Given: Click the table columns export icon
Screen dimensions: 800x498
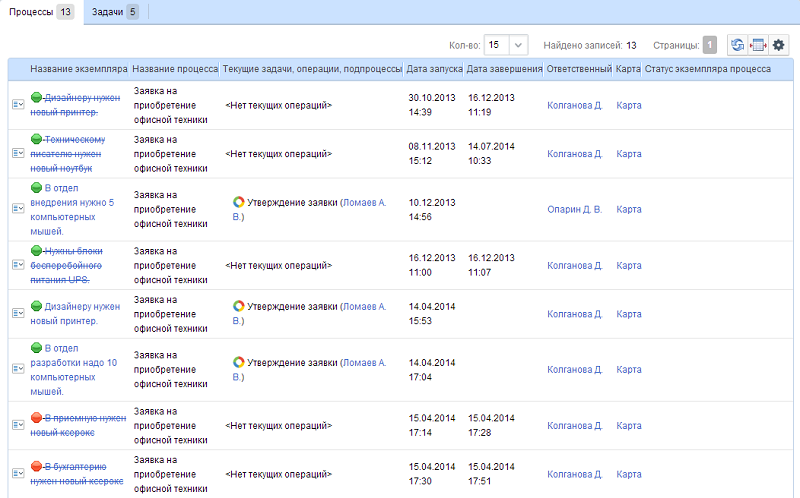Looking at the screenshot, I should point(758,45).
